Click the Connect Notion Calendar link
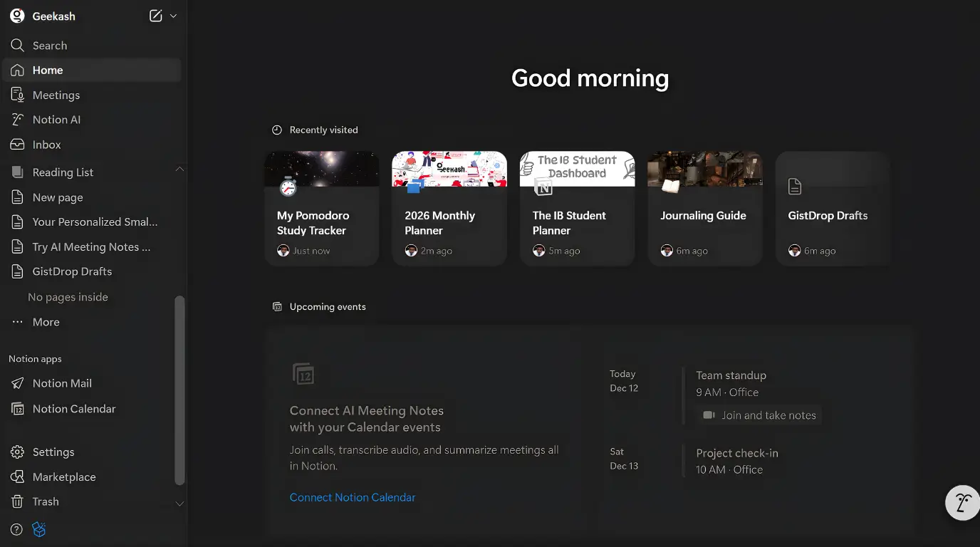The width and height of the screenshot is (980, 547). (x=353, y=497)
